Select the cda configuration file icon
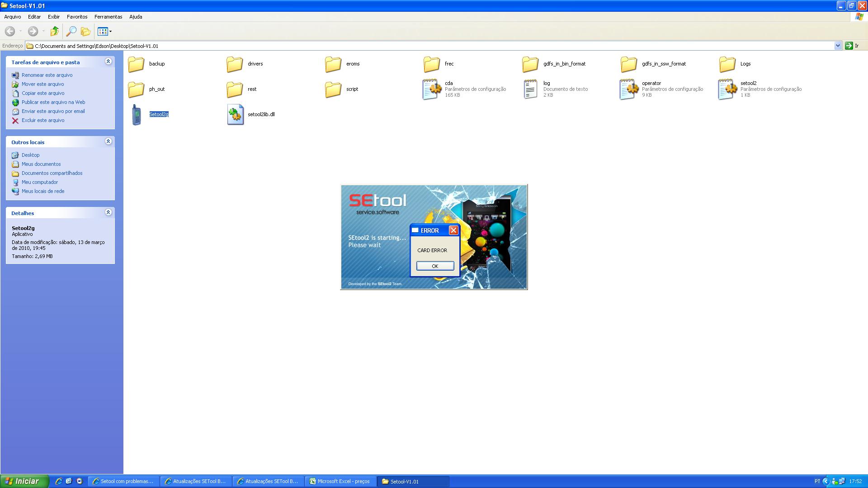This screenshot has height=488, width=868. pos(432,89)
